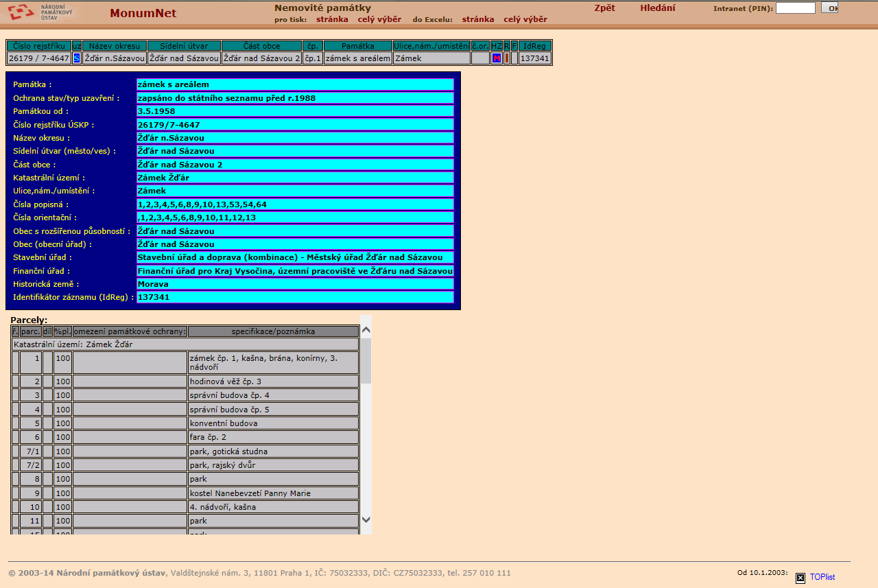Click the brown marker in R column
Image resolution: width=878 pixels, height=588 pixels.
507,58
